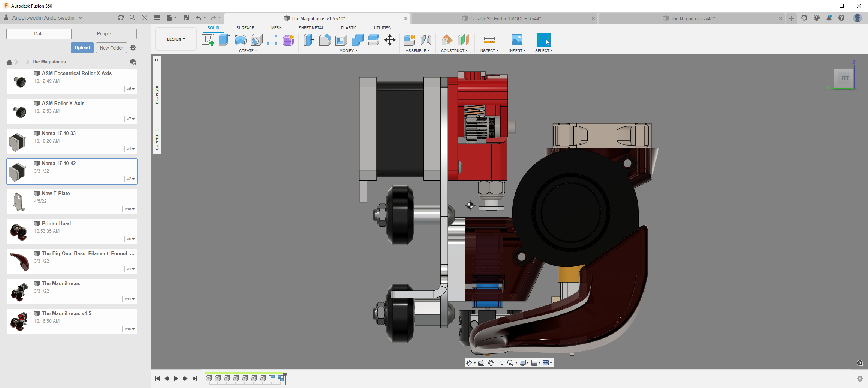Search in the data panel
The image size is (868, 388).
[132, 18]
